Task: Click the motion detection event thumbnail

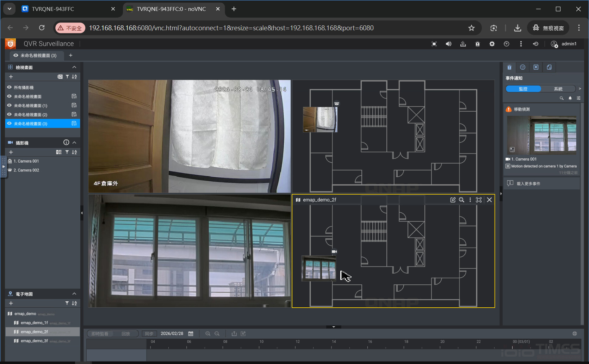Action: [x=541, y=135]
